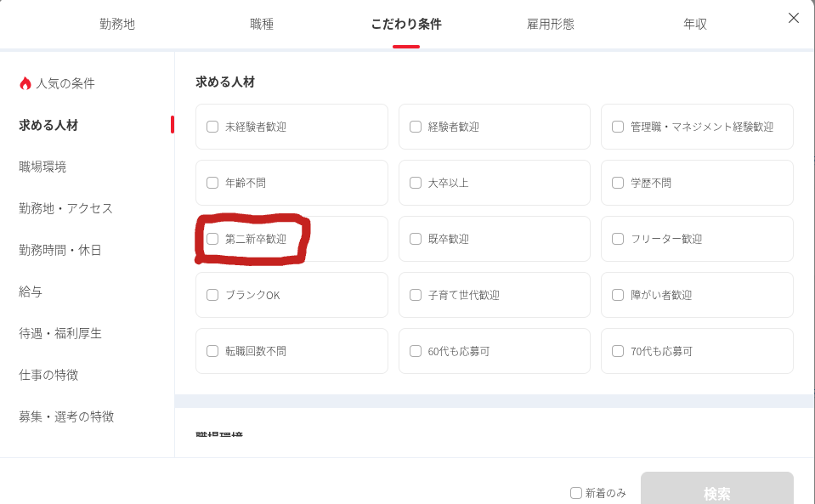The width and height of the screenshot is (815, 504).
Task: Check the 未経験者歓迎 checkbox
Action: pos(212,127)
